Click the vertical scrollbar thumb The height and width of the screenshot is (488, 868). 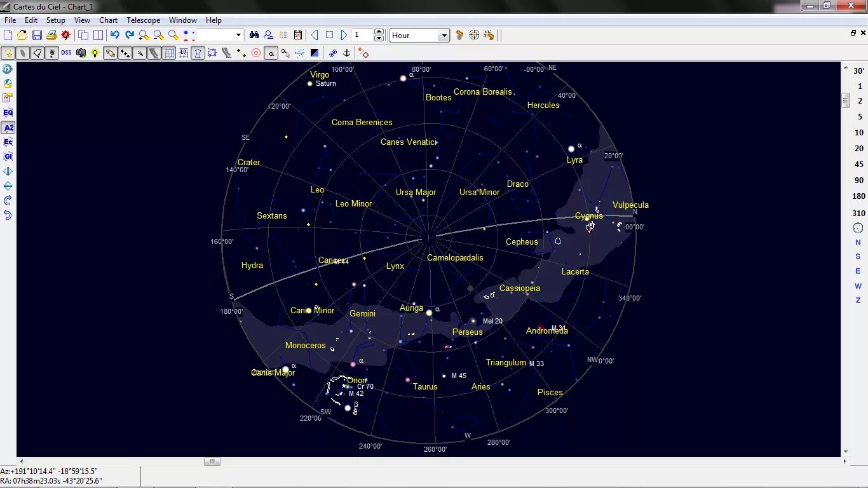845,100
